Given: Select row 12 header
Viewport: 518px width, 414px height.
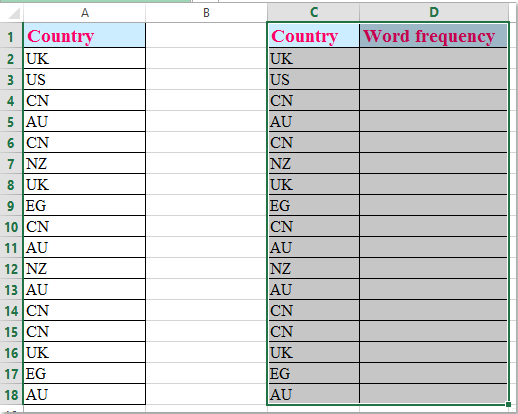Looking at the screenshot, I should pos(11,269).
